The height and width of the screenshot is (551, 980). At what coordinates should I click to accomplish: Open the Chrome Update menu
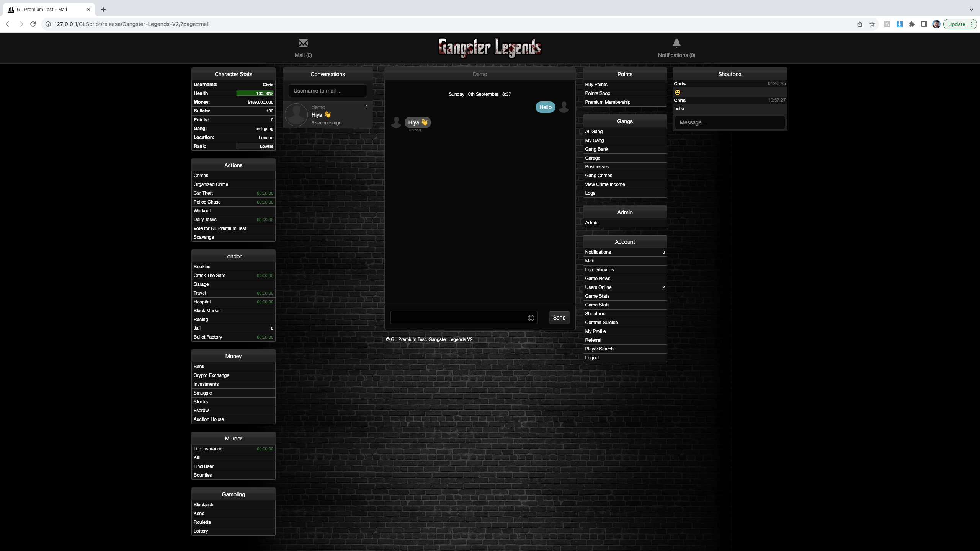pyautogui.click(x=960, y=24)
